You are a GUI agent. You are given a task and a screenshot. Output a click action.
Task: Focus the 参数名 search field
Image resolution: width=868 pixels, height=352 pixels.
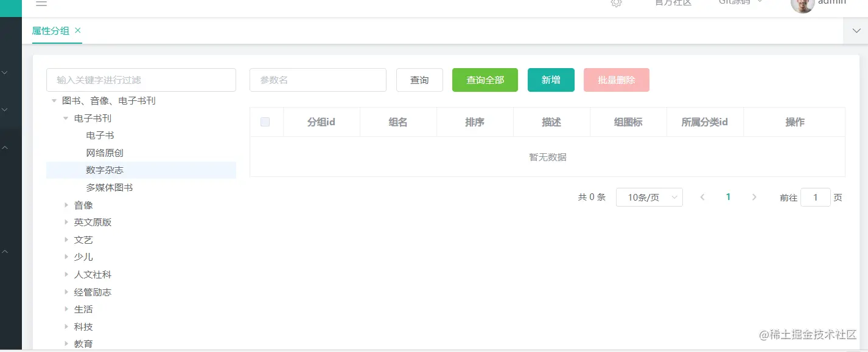click(318, 80)
